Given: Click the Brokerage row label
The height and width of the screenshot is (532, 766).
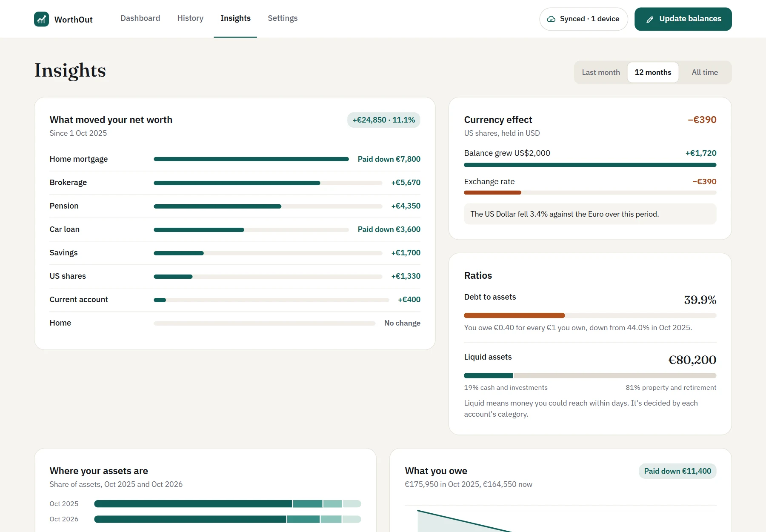Looking at the screenshot, I should coord(68,183).
